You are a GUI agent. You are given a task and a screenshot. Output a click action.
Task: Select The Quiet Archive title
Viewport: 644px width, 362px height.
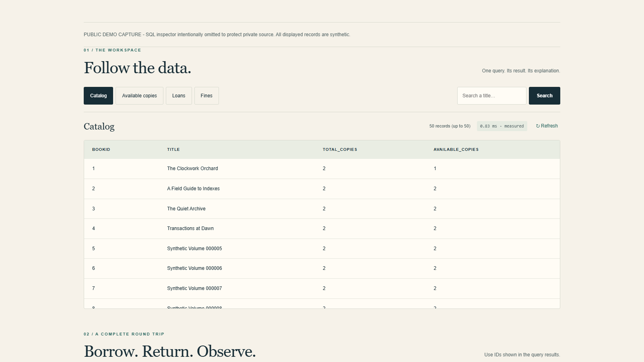coord(186,209)
